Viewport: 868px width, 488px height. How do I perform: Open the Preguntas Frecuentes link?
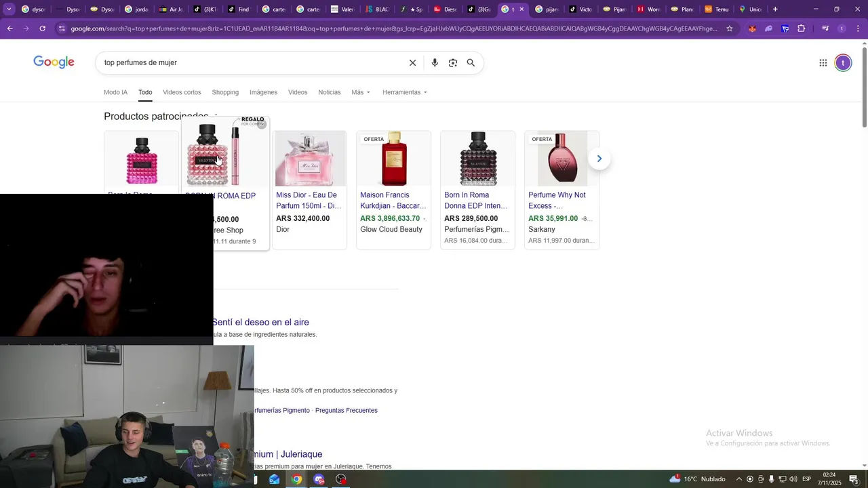click(346, 410)
